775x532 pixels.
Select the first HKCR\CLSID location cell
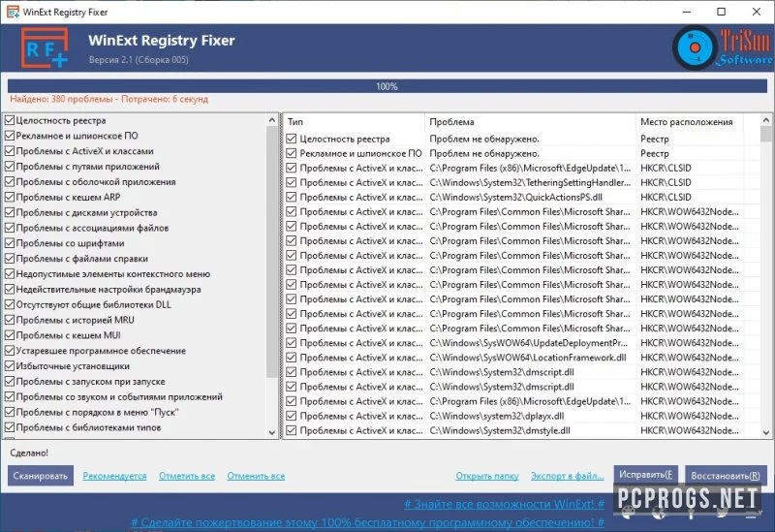(x=666, y=168)
